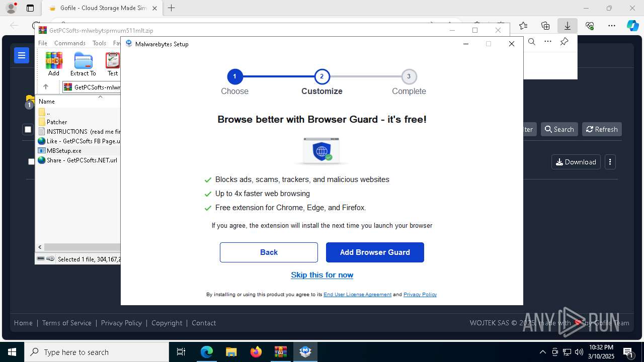Select the Gofile browser tab

coord(102,8)
